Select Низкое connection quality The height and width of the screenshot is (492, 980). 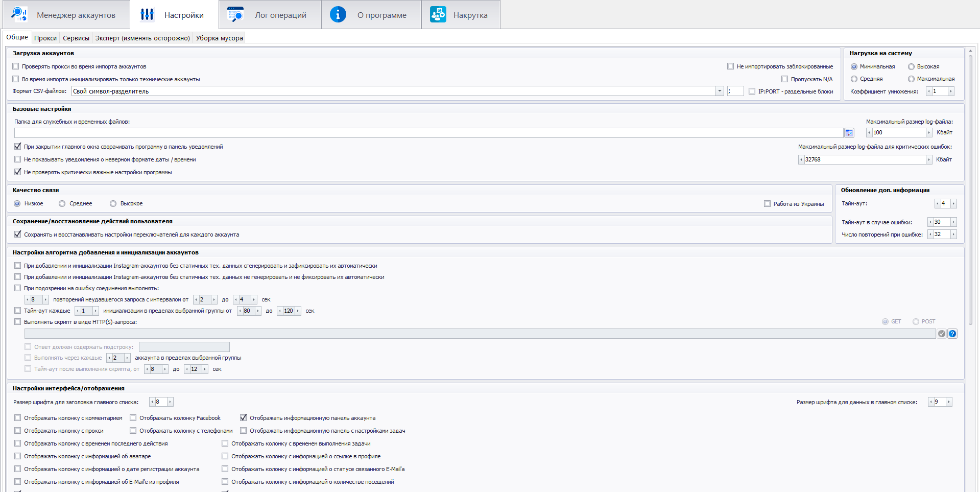tap(17, 203)
